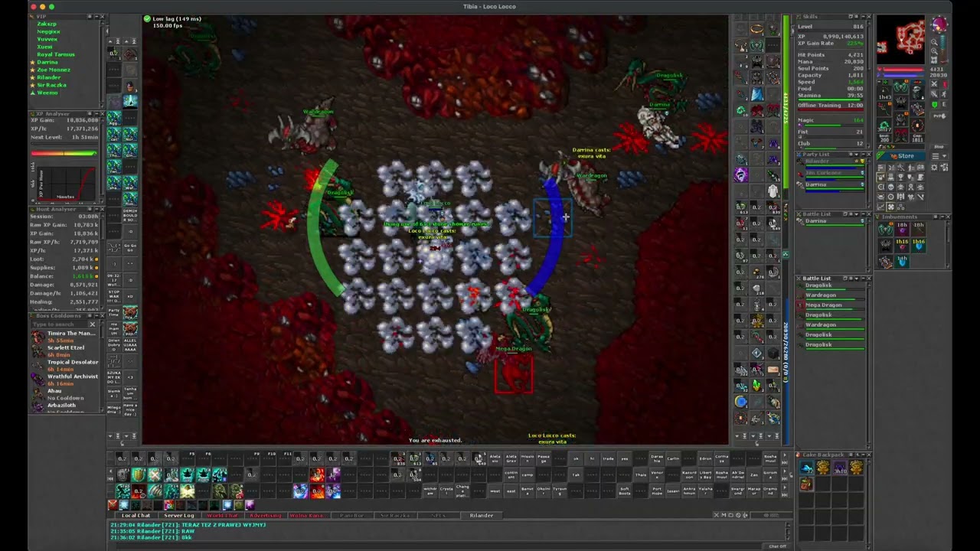This screenshot has width=980, height=551.
Task: Click the purple item in Cake Backpack
Action: pos(840,468)
